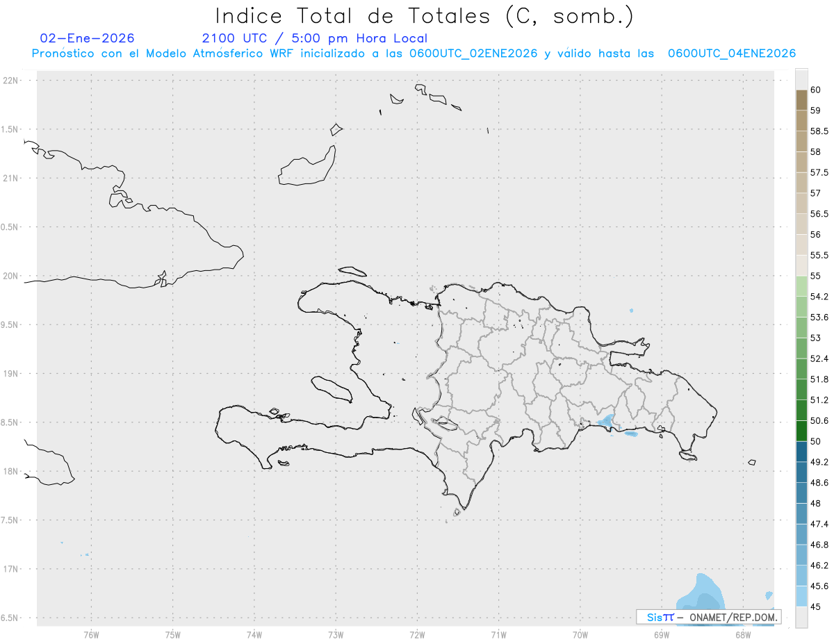Image resolution: width=834 pixels, height=644 pixels.
Task: Click the '0600UTC_04ENE2026' valid-until time
Action: coord(732,53)
